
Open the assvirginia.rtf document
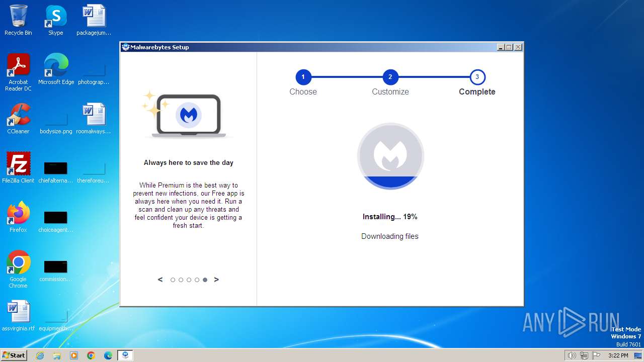coord(18,316)
